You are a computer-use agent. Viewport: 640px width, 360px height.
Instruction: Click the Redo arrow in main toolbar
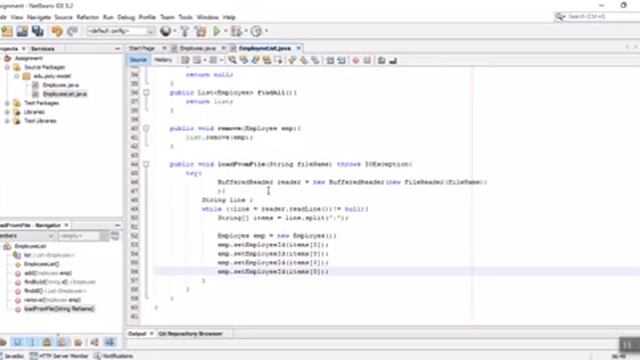(72, 31)
